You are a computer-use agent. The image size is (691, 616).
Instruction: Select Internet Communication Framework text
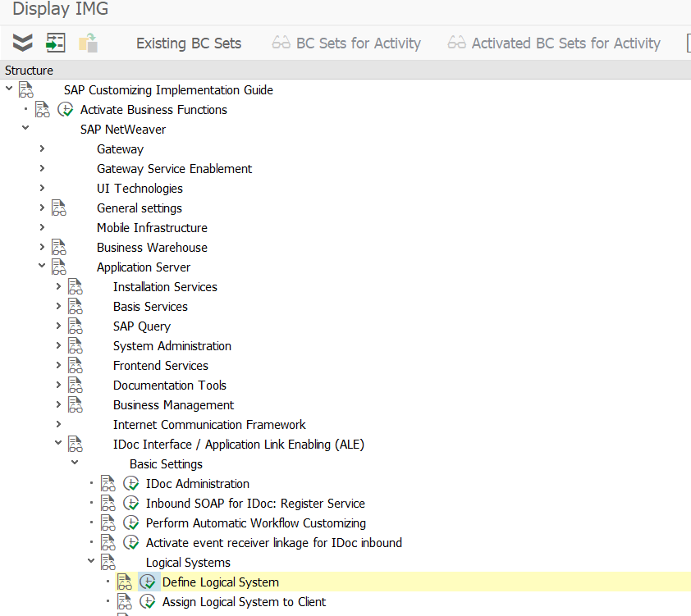click(x=209, y=424)
